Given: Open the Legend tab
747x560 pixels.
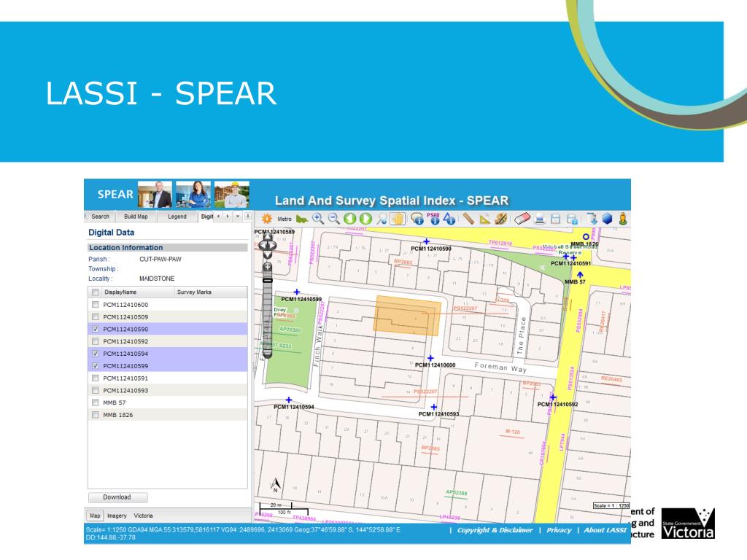Looking at the screenshot, I should point(177,216).
